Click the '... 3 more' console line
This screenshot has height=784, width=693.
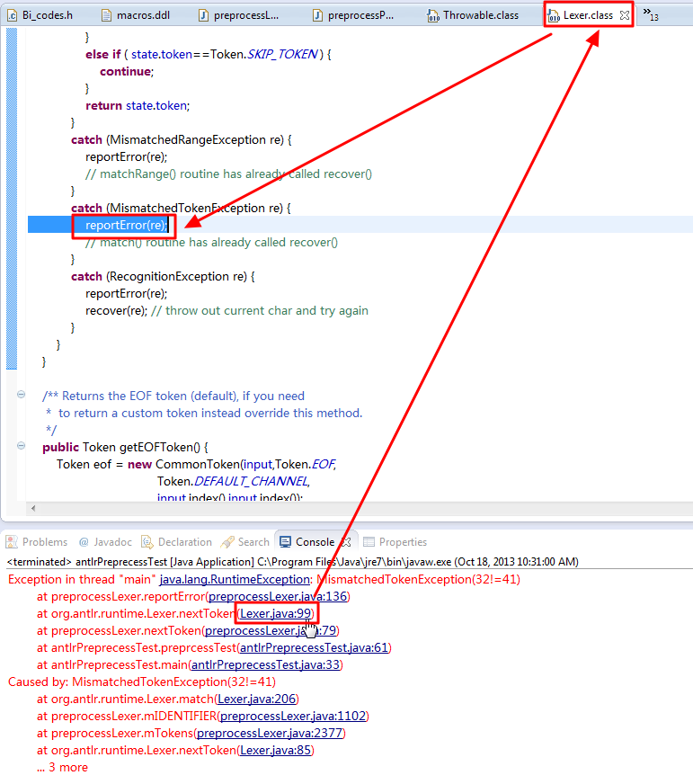point(63,768)
